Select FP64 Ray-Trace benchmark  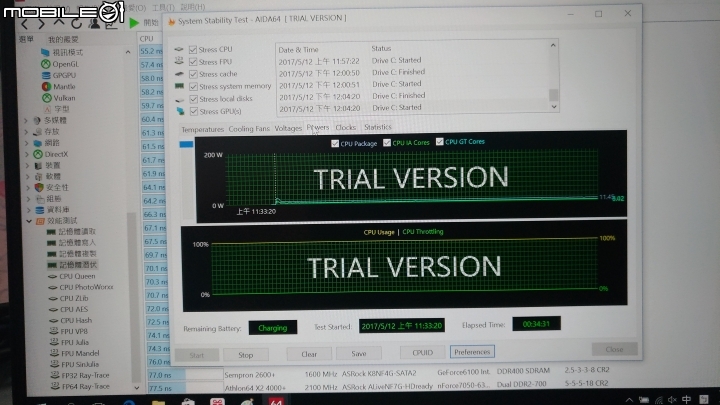[86, 386]
